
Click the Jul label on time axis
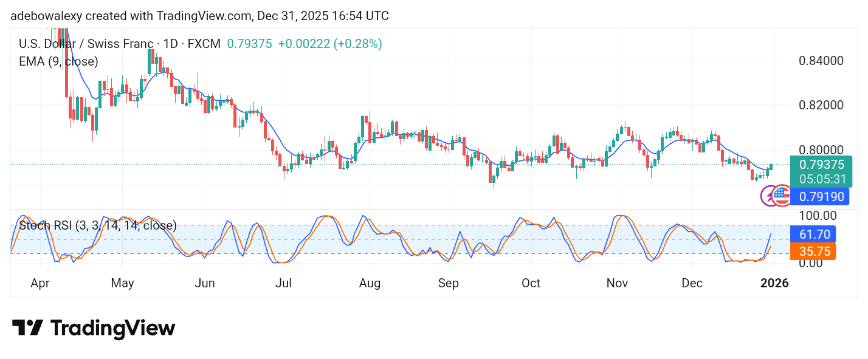click(284, 283)
